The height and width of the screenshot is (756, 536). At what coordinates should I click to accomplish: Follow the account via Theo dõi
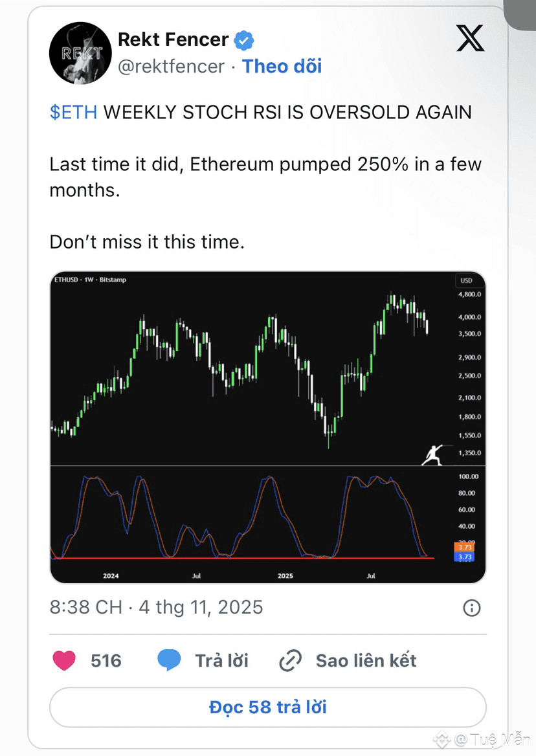[282, 66]
